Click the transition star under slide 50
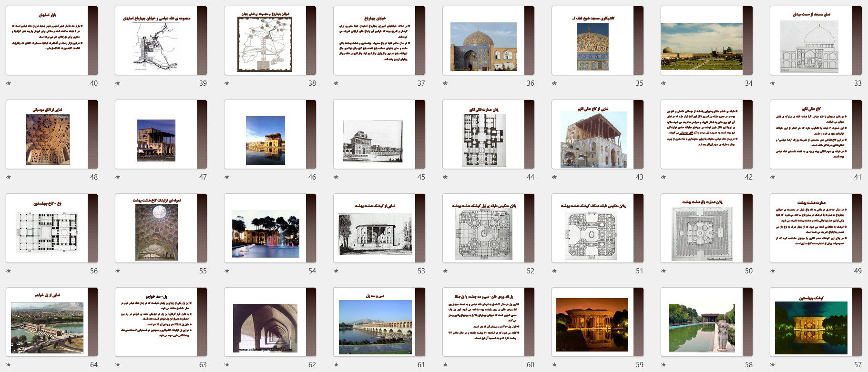Viewport: 868px width, 372px height. tap(664, 271)
